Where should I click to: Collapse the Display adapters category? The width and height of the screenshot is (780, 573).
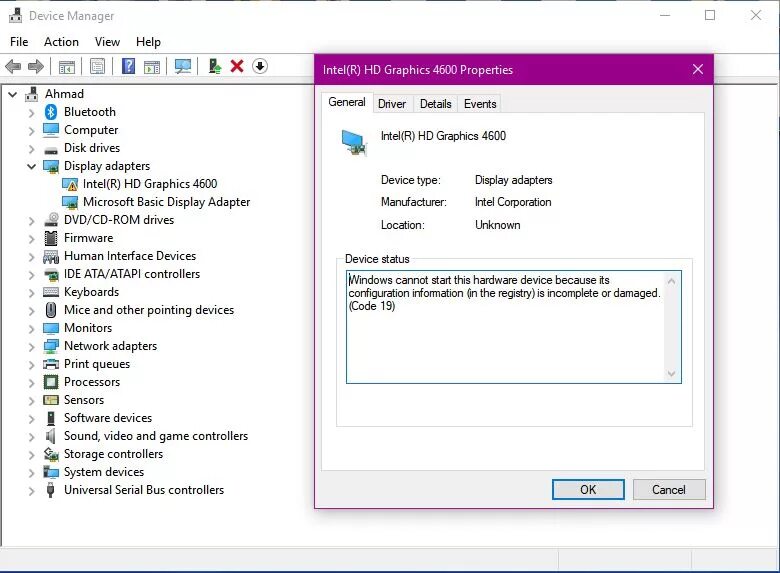31,166
